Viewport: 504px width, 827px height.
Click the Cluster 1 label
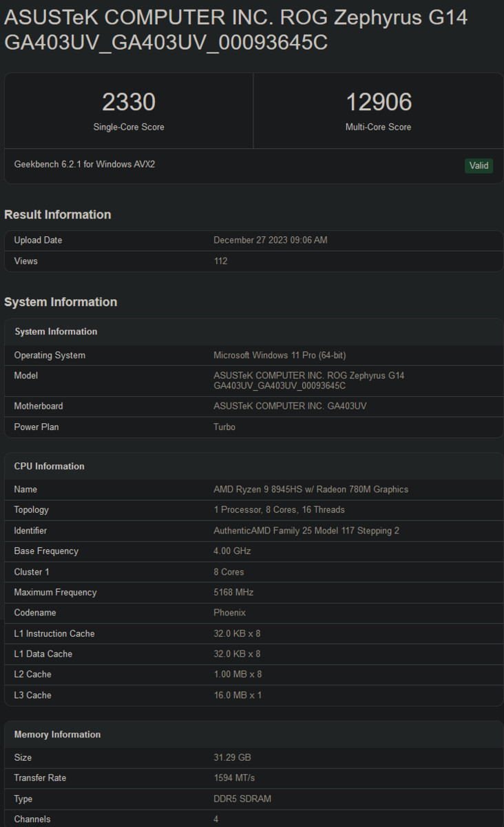pyautogui.click(x=32, y=572)
